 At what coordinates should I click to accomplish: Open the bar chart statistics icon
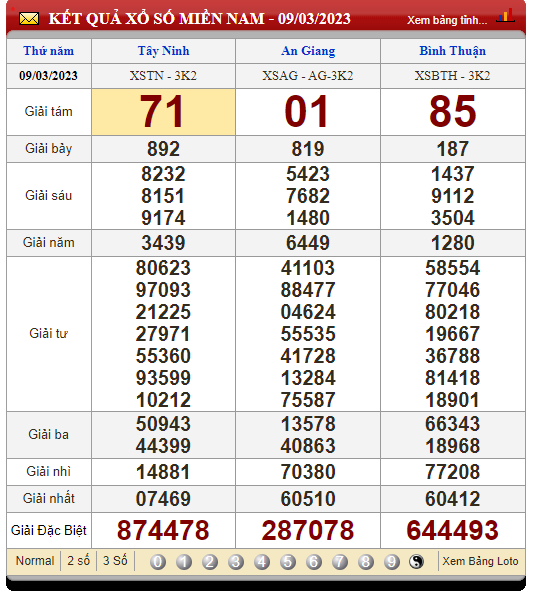coord(505,16)
